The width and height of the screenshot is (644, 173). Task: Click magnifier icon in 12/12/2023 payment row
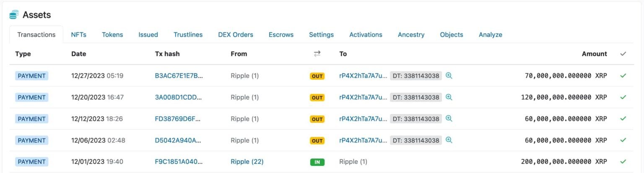point(449,119)
